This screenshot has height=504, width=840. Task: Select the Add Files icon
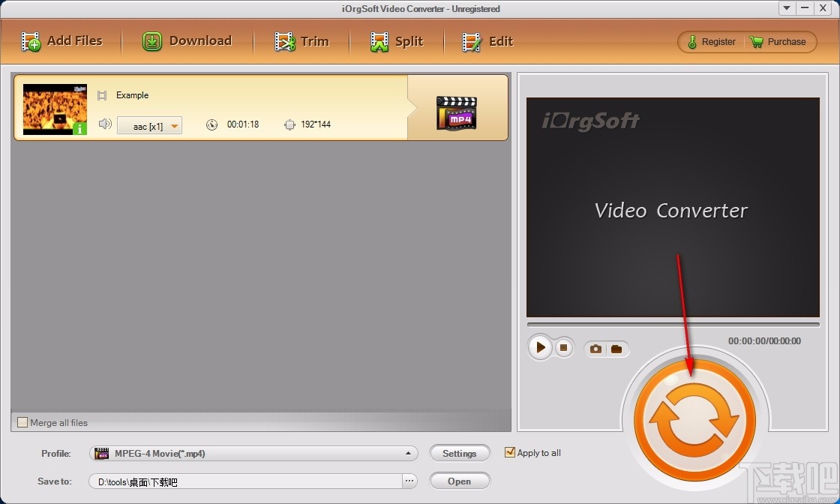(x=31, y=41)
